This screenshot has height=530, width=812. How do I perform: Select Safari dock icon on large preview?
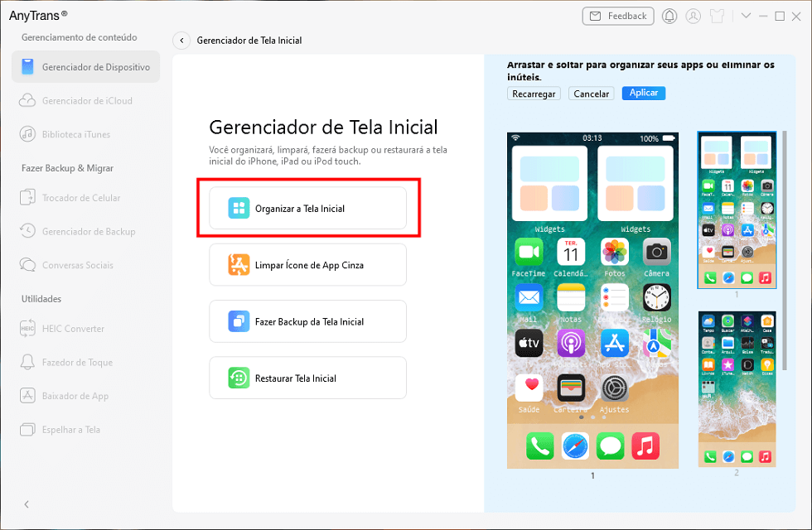(575, 446)
